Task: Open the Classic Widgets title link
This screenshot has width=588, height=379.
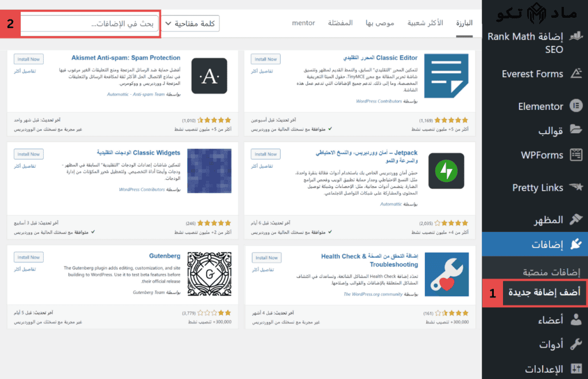Action: pos(138,153)
